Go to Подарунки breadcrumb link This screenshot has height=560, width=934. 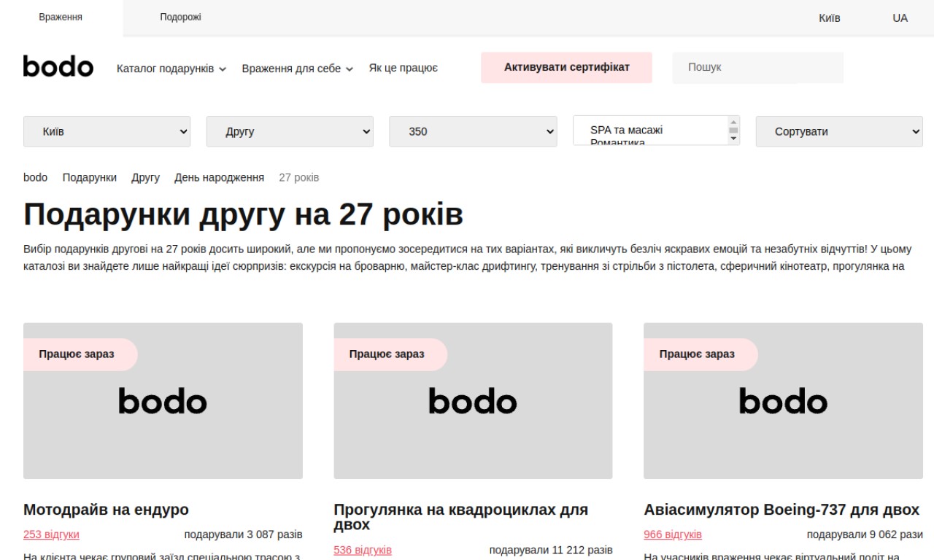click(x=89, y=177)
